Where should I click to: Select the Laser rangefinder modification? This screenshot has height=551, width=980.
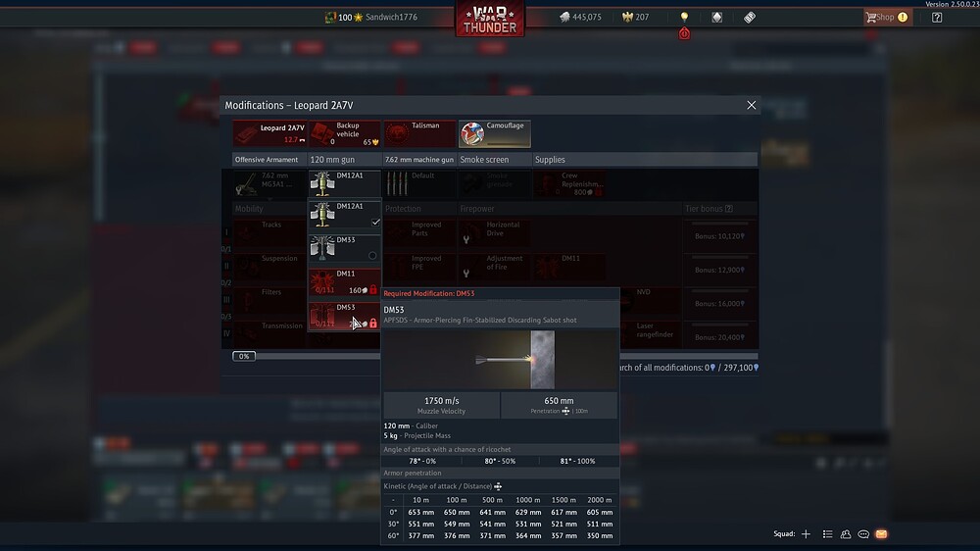coord(650,334)
